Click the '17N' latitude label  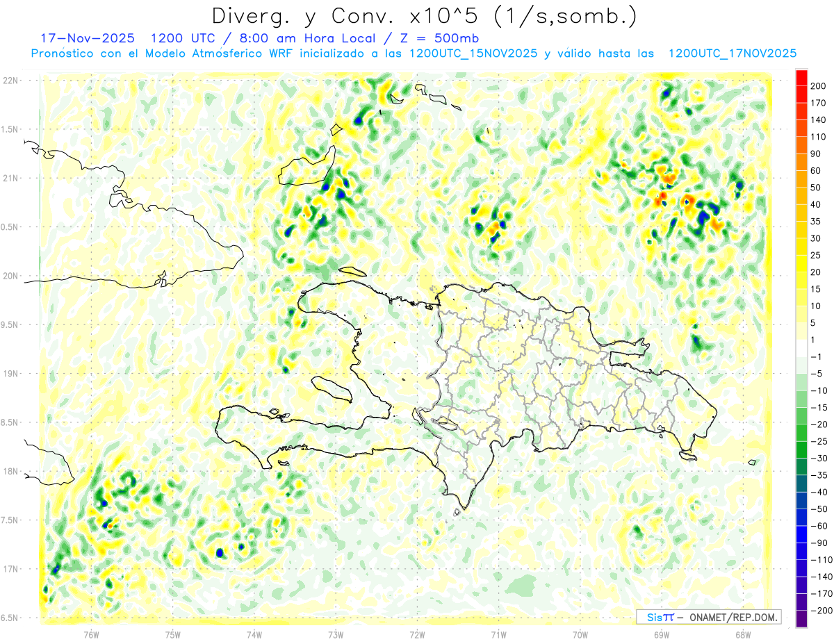10,570
